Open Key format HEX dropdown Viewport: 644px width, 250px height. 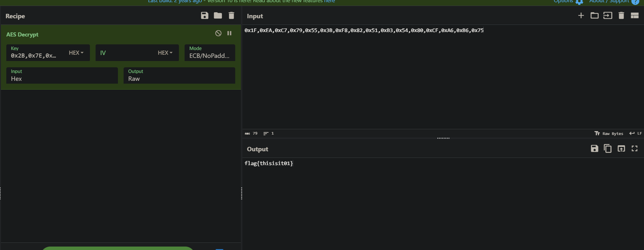pyautogui.click(x=76, y=53)
